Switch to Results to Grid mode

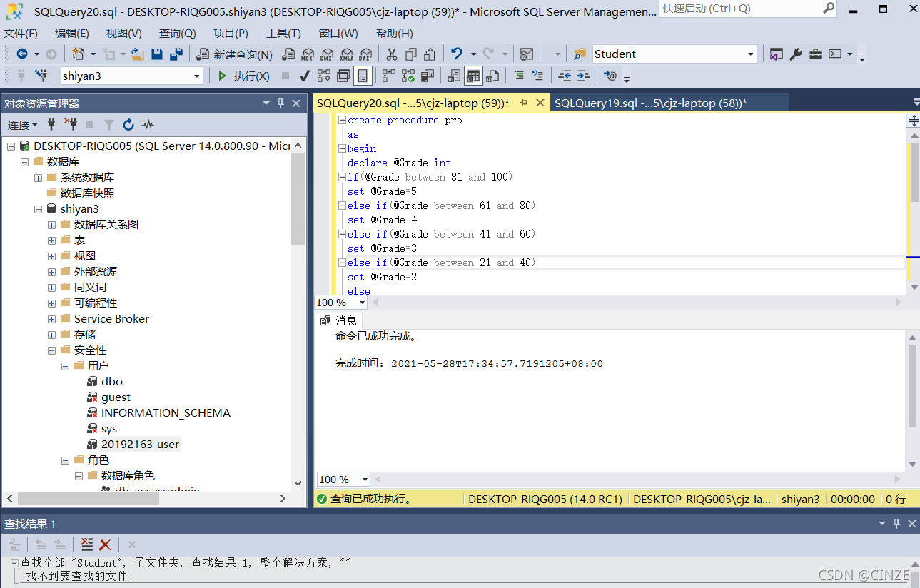473,76
